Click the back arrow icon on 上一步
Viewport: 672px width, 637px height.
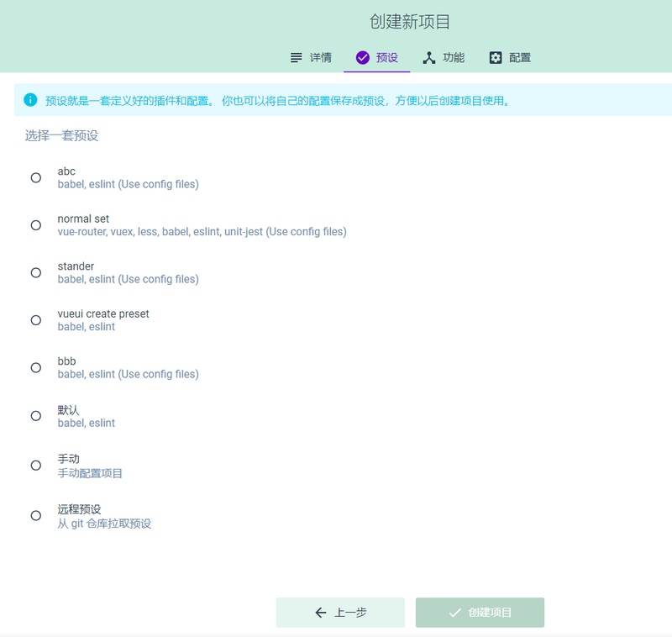click(321, 613)
